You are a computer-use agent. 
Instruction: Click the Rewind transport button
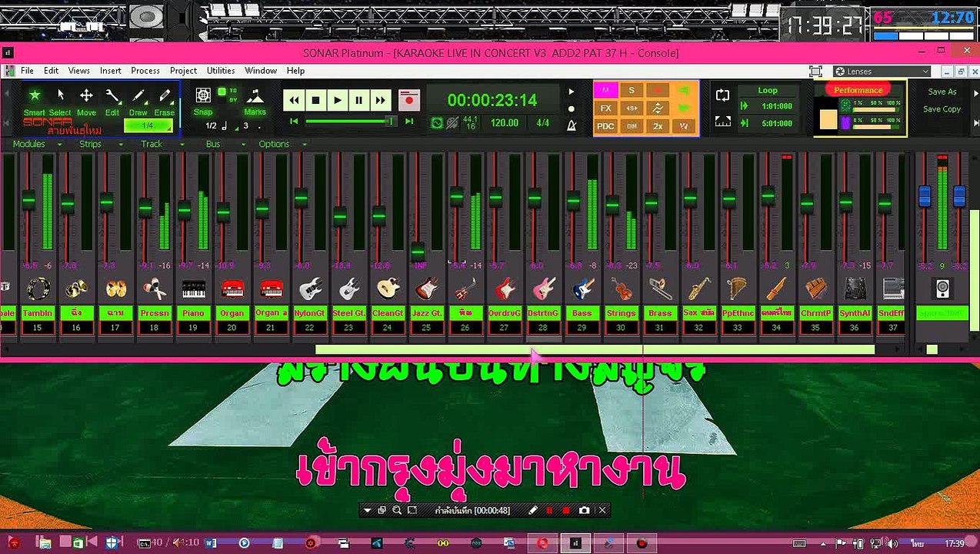click(294, 100)
